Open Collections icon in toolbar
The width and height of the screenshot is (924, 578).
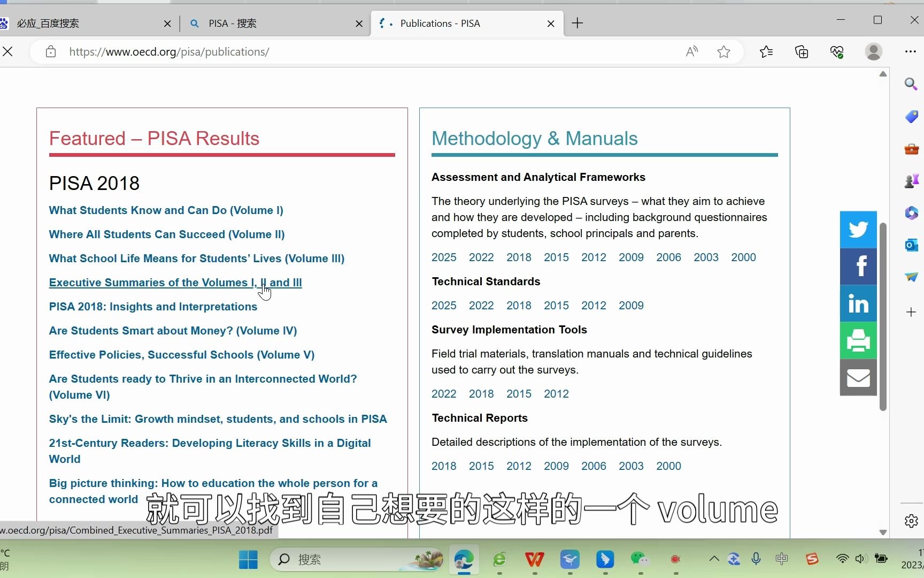(x=802, y=51)
